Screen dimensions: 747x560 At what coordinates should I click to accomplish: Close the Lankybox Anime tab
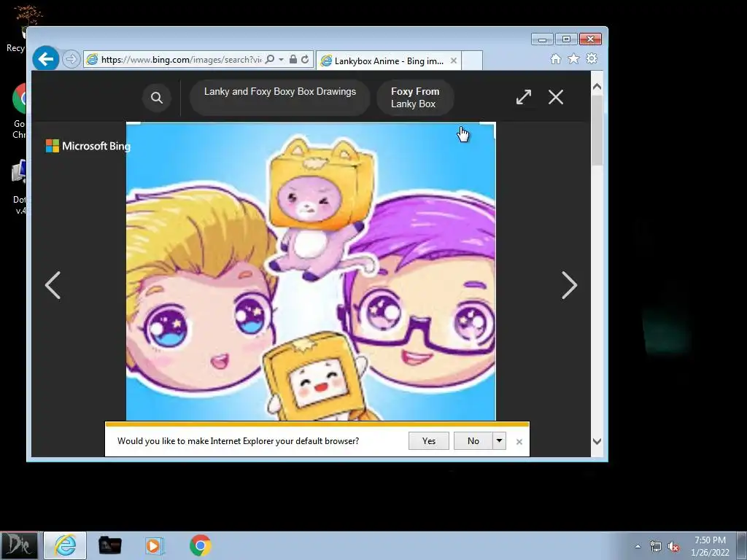pyautogui.click(x=454, y=61)
